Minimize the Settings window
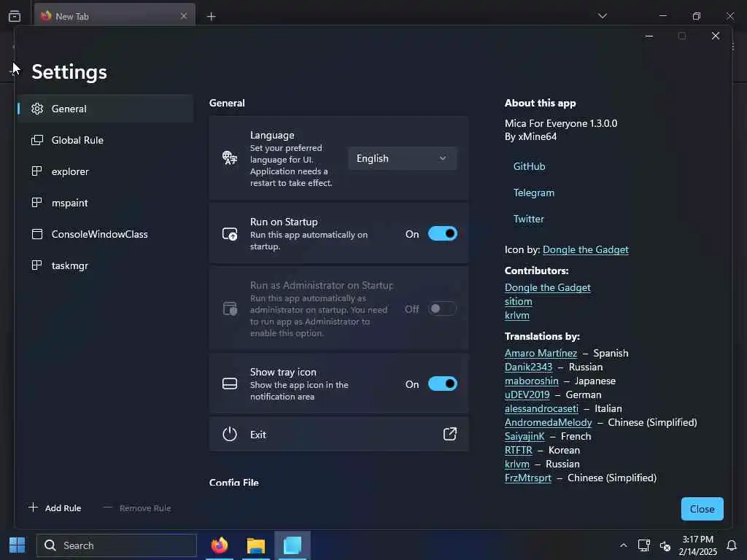Viewport: 747px width, 560px height. coord(649,36)
